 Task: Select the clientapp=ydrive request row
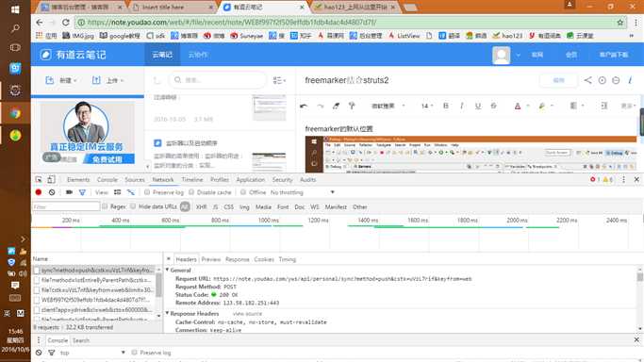(x=94, y=309)
